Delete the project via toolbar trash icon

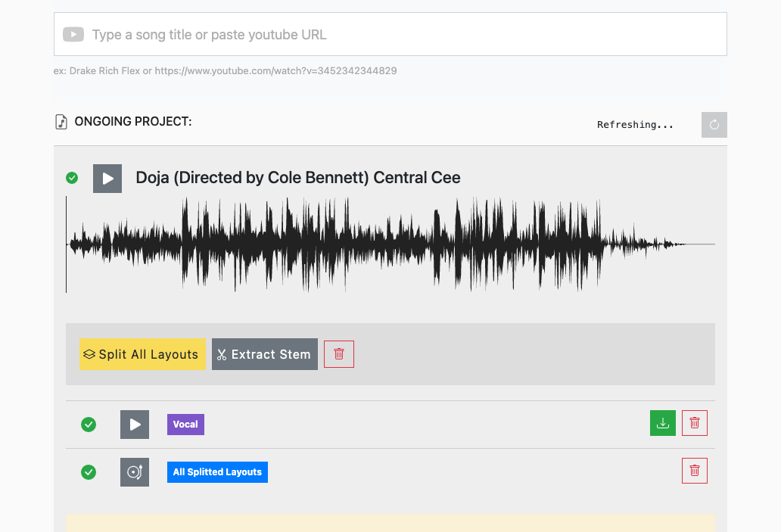339,354
